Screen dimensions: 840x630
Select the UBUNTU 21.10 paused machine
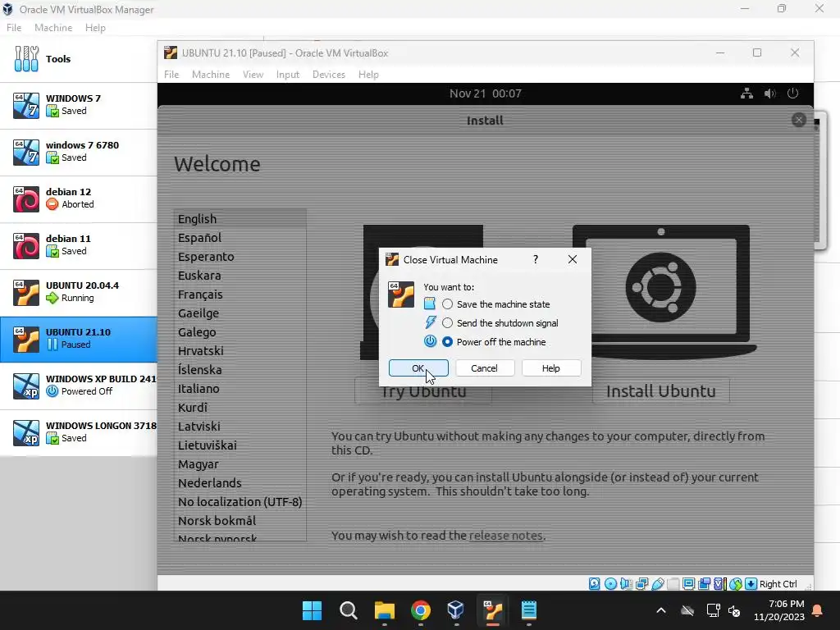point(78,339)
